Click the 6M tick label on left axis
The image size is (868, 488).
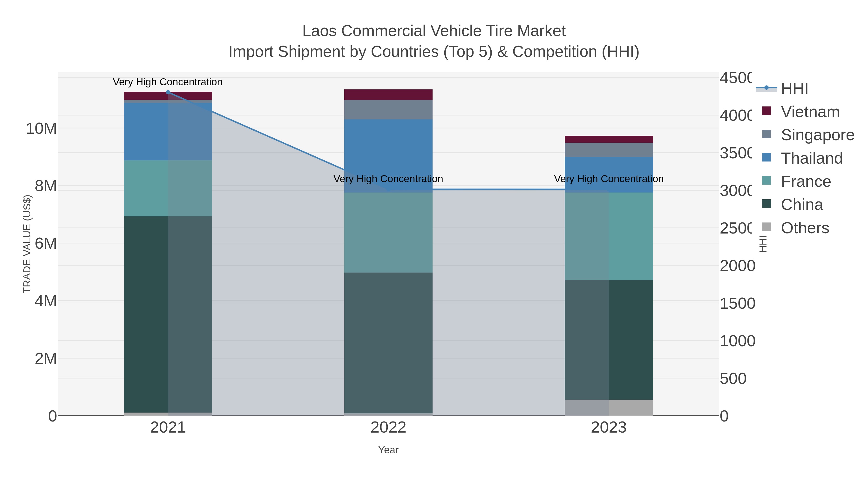pos(46,243)
